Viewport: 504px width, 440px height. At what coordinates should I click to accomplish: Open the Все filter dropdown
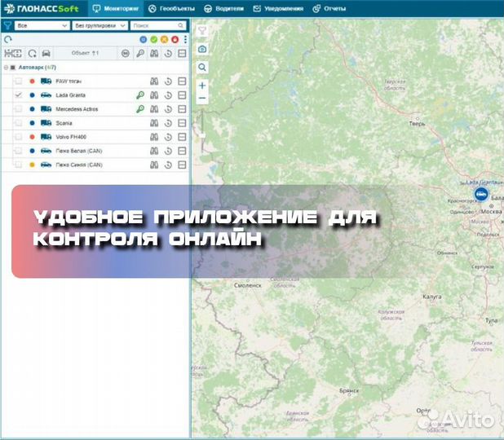(42, 25)
